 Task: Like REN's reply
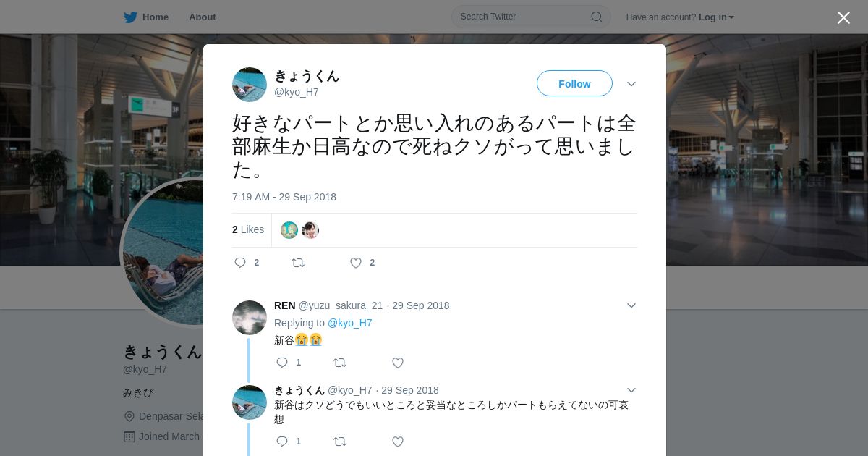tap(398, 363)
